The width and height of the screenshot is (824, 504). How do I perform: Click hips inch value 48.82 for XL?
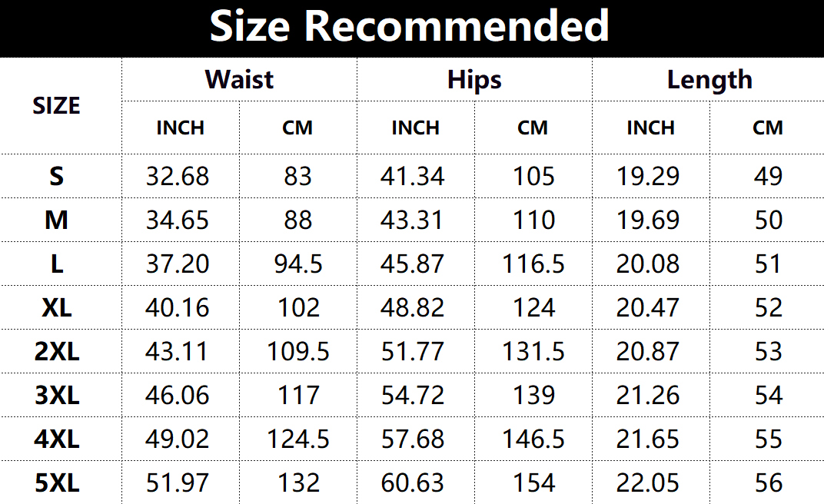413,308
